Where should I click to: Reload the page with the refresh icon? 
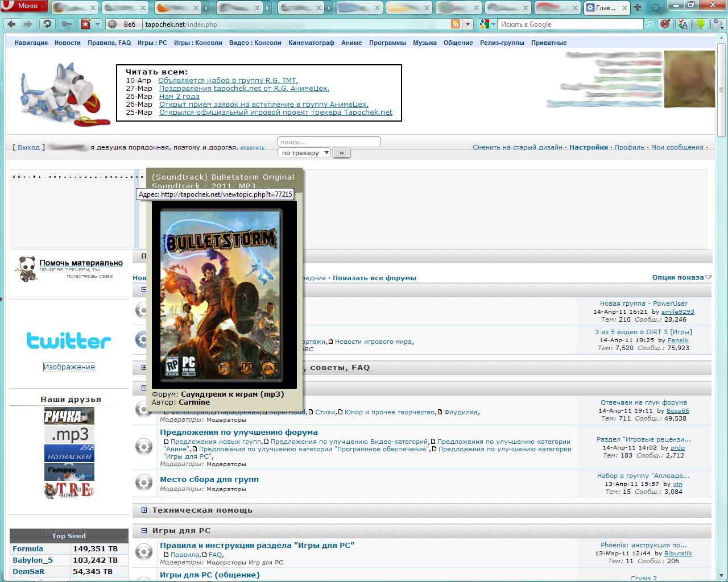click(x=47, y=24)
